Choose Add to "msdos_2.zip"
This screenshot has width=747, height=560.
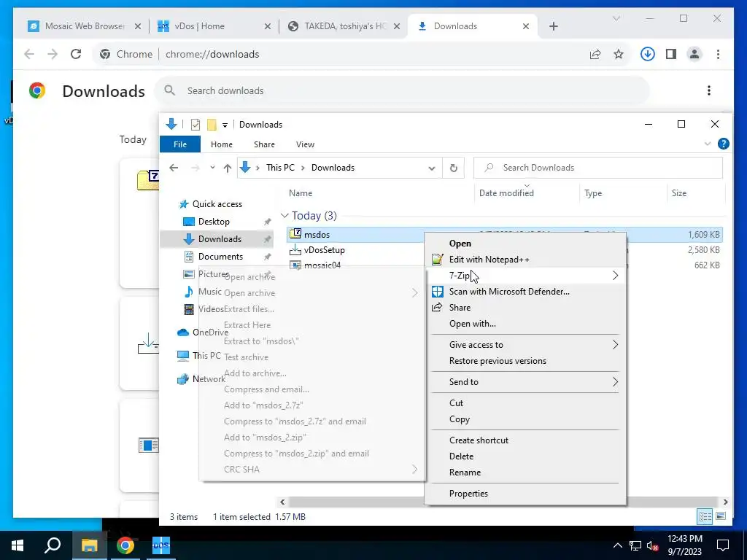(x=311, y=437)
